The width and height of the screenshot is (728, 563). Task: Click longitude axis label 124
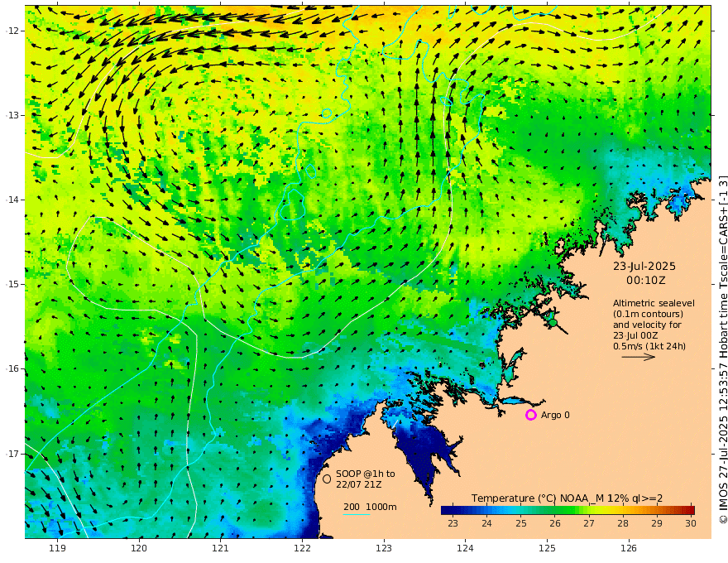pyautogui.click(x=465, y=548)
